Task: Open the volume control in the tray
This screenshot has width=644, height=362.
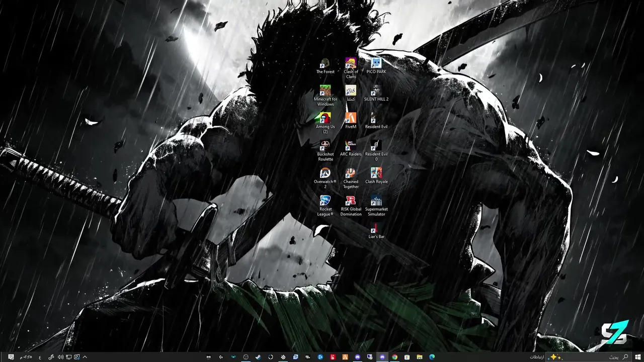Action: [60, 357]
